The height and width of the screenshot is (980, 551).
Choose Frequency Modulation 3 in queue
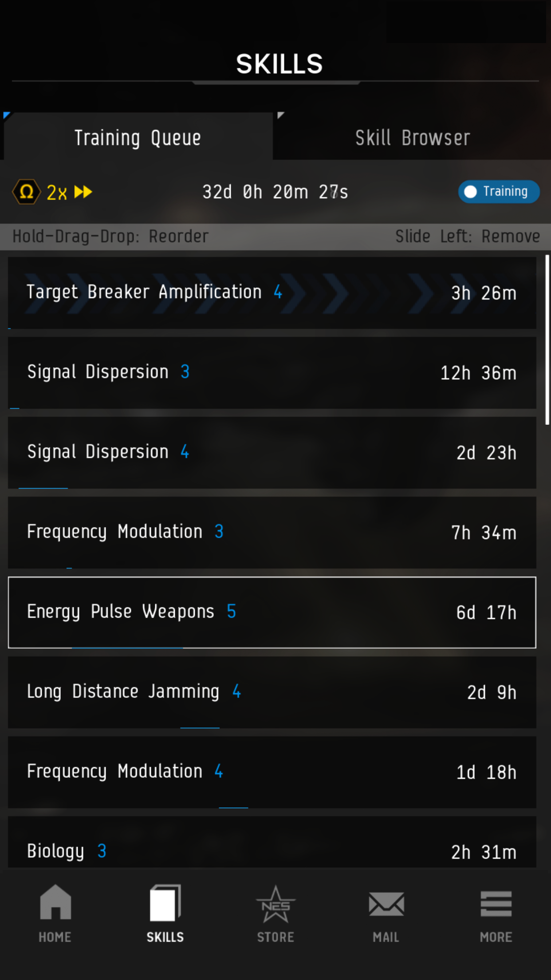pos(272,533)
